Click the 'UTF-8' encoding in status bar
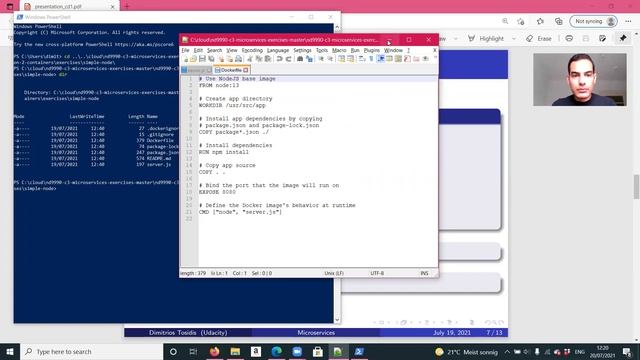The width and height of the screenshot is (640, 360). pyautogui.click(x=377, y=273)
